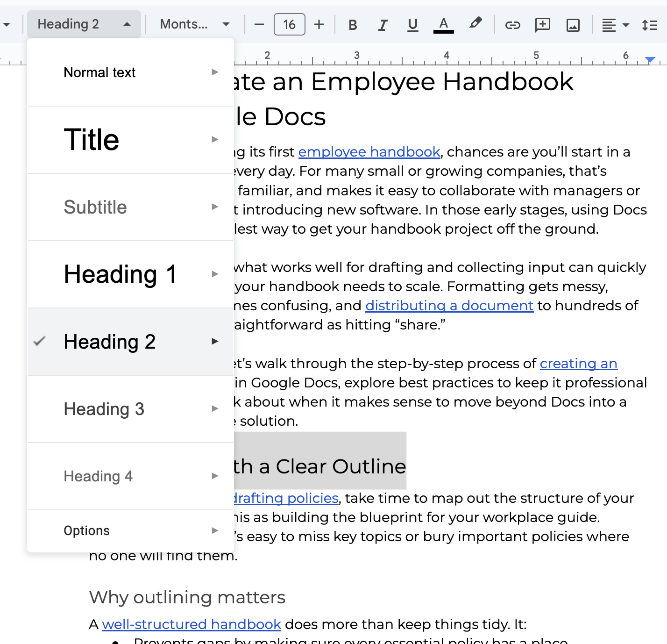Expand submenu arrow beside Title
Image resolution: width=667 pixels, height=644 pixels.
(215, 139)
